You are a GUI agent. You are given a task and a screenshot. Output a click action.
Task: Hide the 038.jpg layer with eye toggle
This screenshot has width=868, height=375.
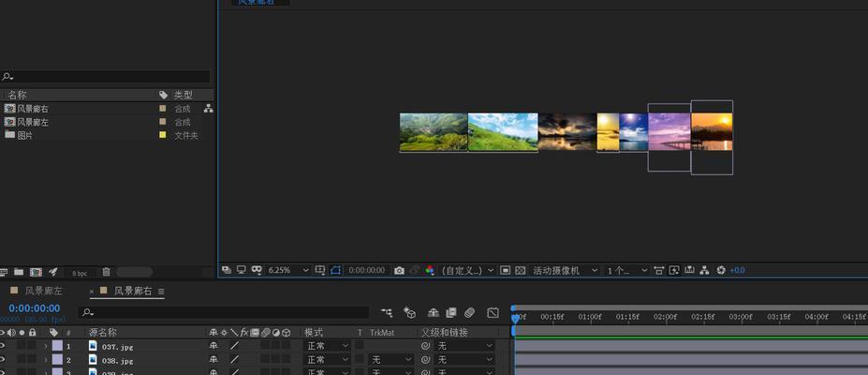click(x=2, y=360)
